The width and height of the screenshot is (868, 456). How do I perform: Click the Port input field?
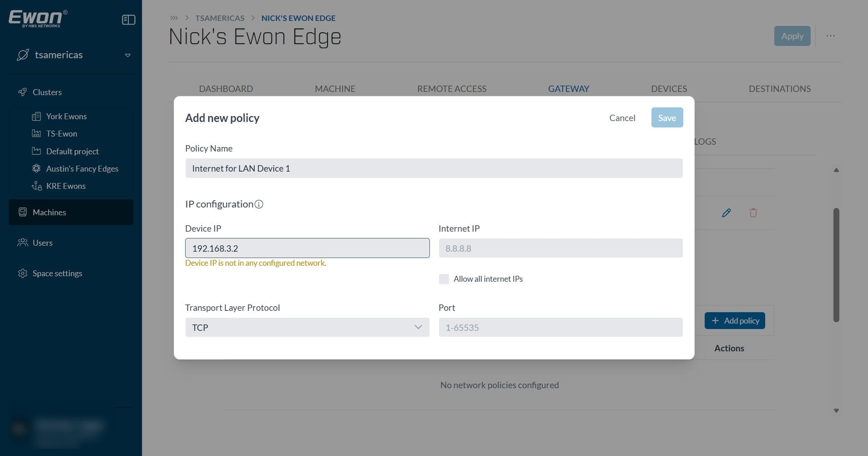[x=560, y=327]
